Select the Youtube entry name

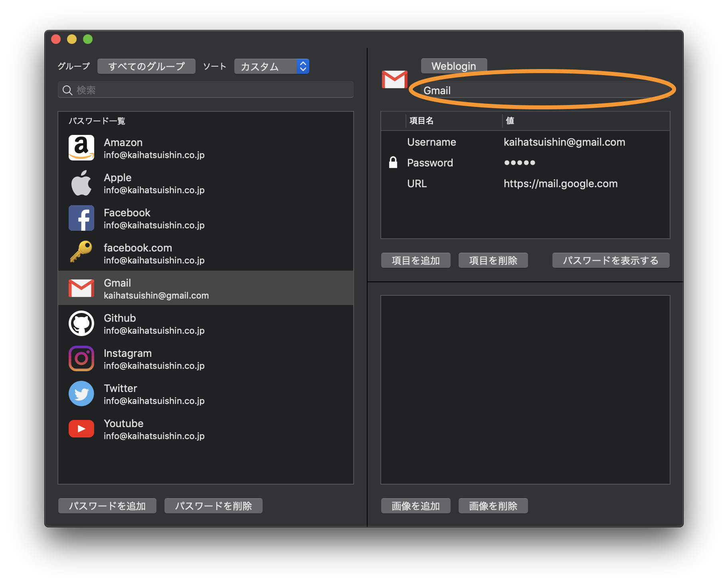click(123, 424)
